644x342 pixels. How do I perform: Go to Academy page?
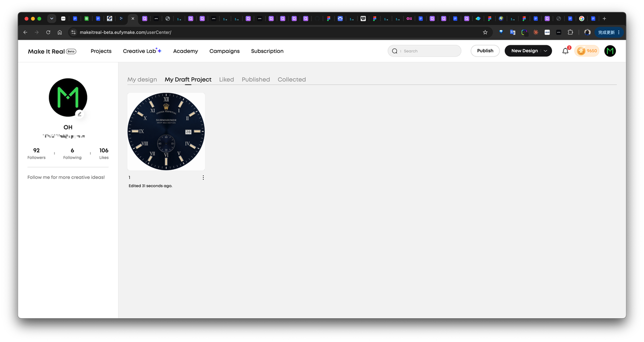point(186,51)
